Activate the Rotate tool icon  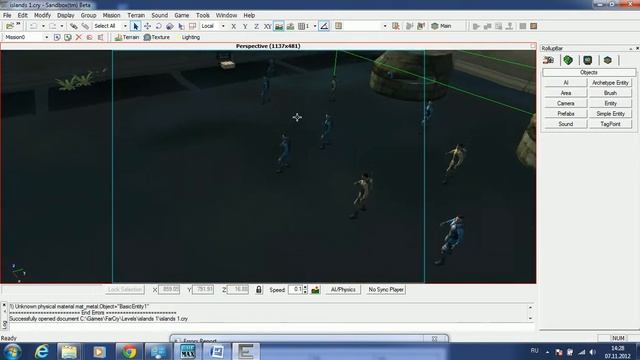[x=158, y=26]
